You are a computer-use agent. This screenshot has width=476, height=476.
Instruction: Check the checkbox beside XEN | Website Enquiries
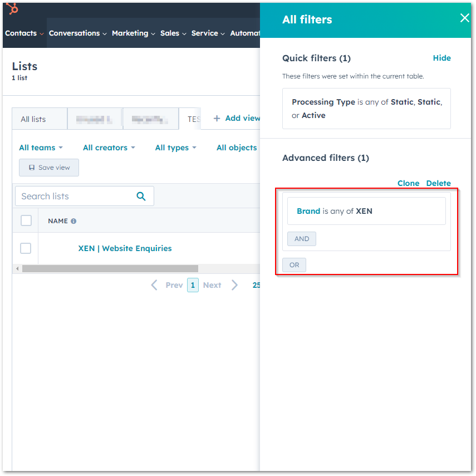(26, 248)
